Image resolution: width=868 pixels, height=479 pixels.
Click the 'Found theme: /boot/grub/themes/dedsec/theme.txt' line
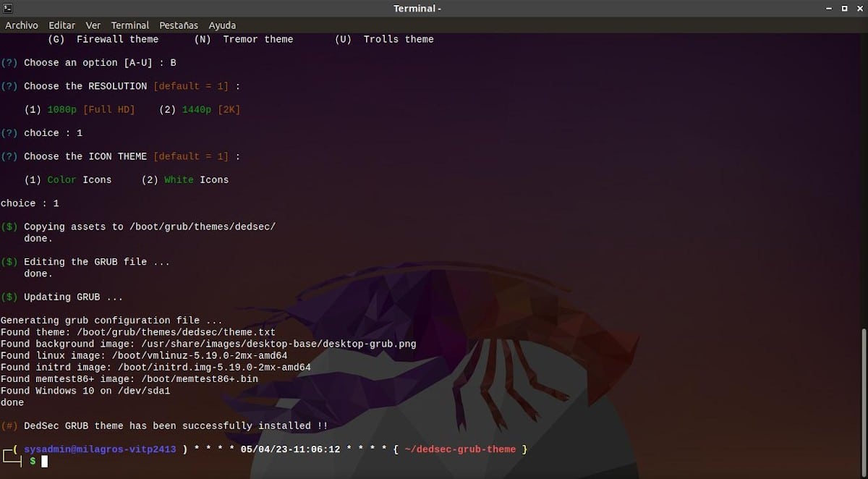click(138, 332)
